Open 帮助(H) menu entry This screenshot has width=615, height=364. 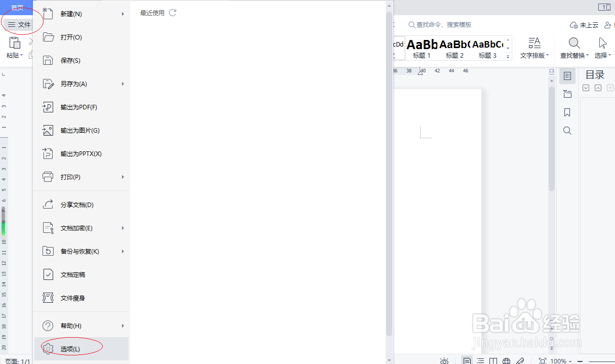(x=81, y=326)
